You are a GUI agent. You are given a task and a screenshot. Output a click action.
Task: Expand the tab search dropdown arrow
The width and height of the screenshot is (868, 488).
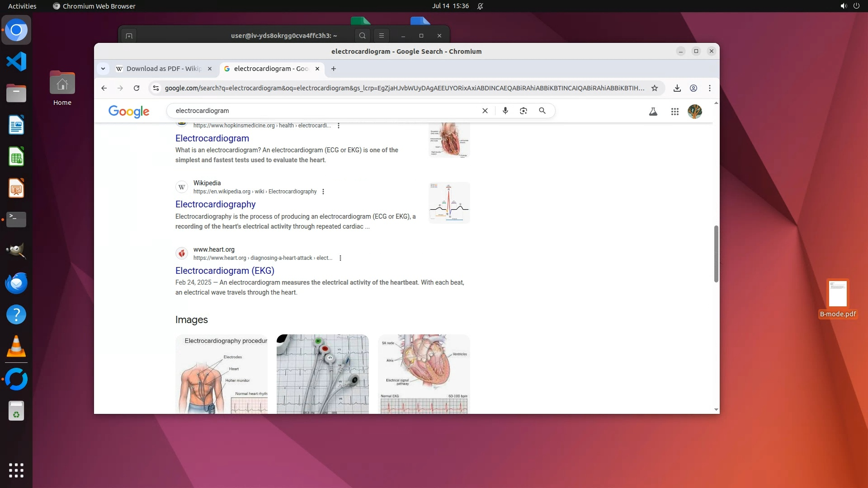(103, 69)
